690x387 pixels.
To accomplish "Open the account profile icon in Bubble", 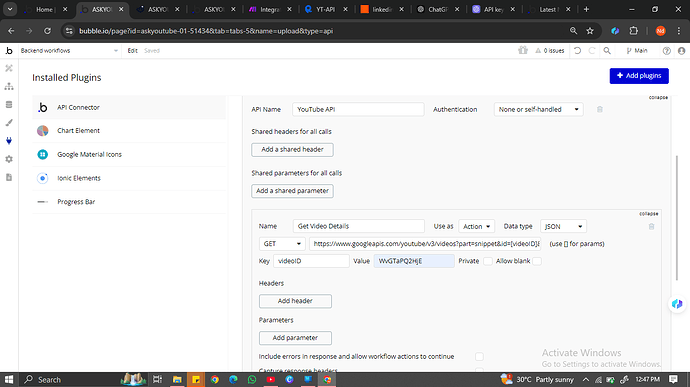I will [682, 51].
